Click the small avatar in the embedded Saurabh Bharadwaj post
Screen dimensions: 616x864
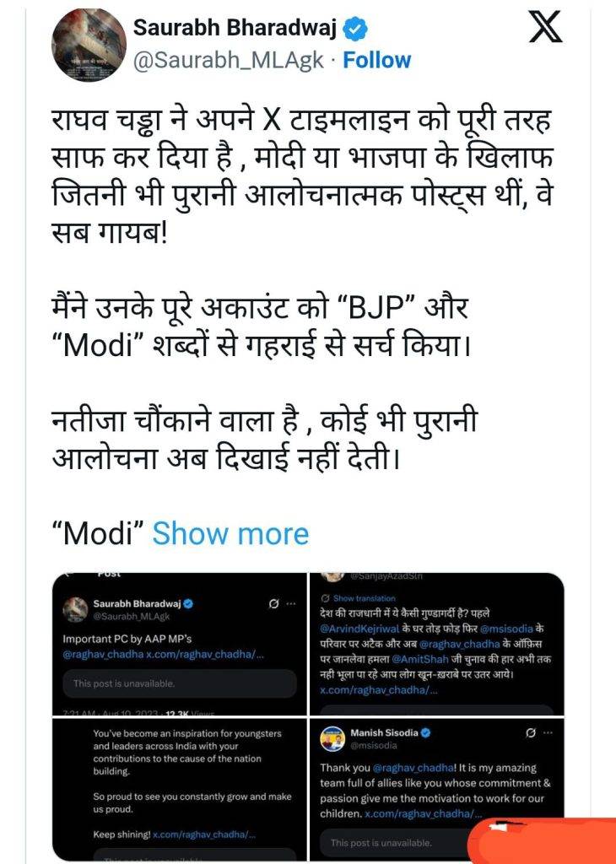[x=76, y=609]
